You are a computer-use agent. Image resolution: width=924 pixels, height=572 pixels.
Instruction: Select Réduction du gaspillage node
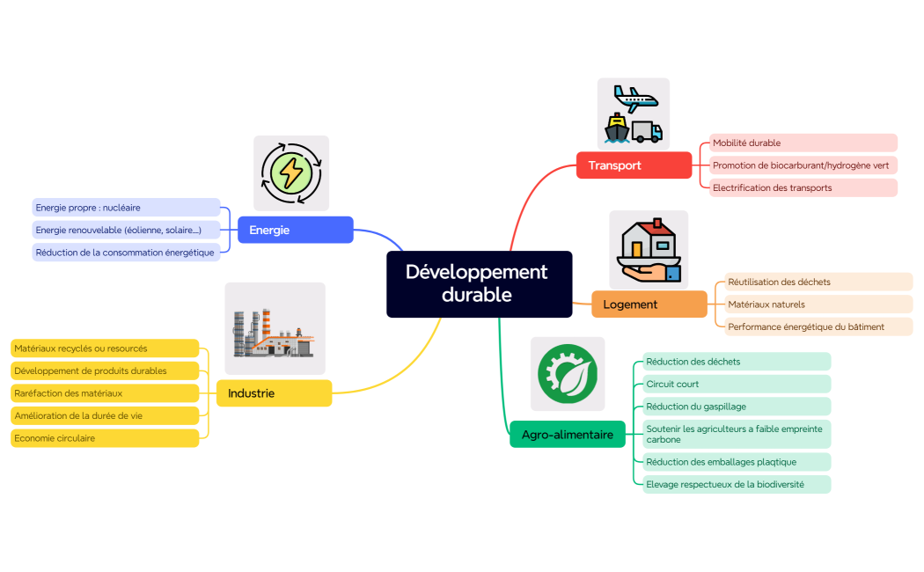coord(736,406)
